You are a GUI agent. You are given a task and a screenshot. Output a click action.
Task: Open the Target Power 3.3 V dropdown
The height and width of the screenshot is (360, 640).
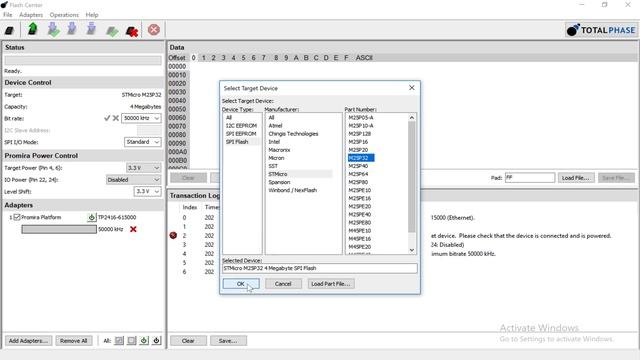coord(143,168)
